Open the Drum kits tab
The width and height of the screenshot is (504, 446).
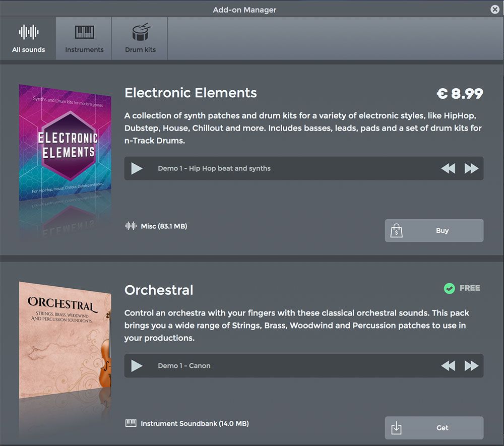[140, 38]
